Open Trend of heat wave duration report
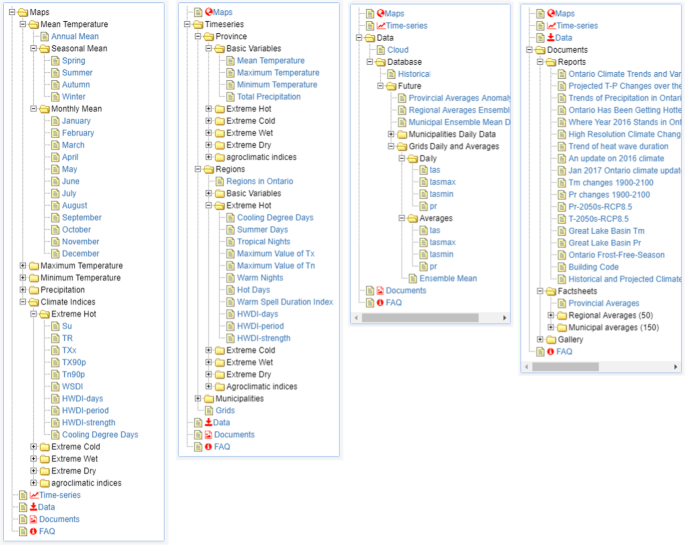 coord(618,146)
